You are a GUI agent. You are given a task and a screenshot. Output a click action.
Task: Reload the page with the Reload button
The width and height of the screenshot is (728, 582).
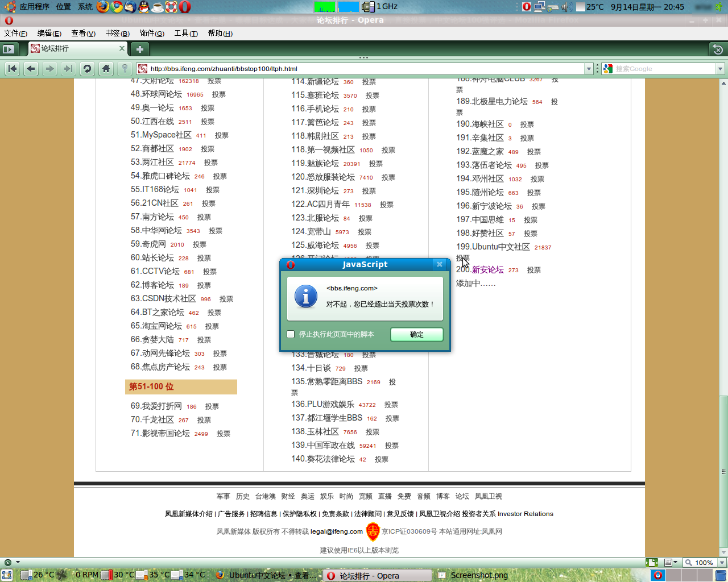87,69
